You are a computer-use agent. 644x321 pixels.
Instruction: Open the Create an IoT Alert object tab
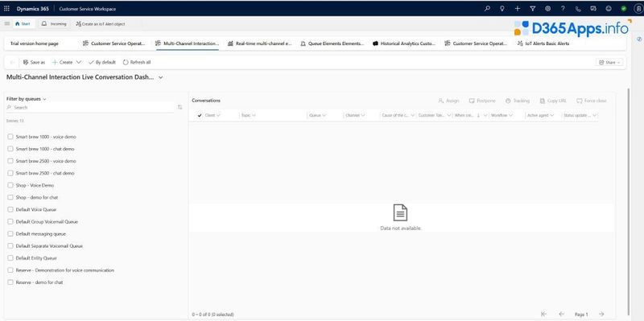[x=101, y=24]
